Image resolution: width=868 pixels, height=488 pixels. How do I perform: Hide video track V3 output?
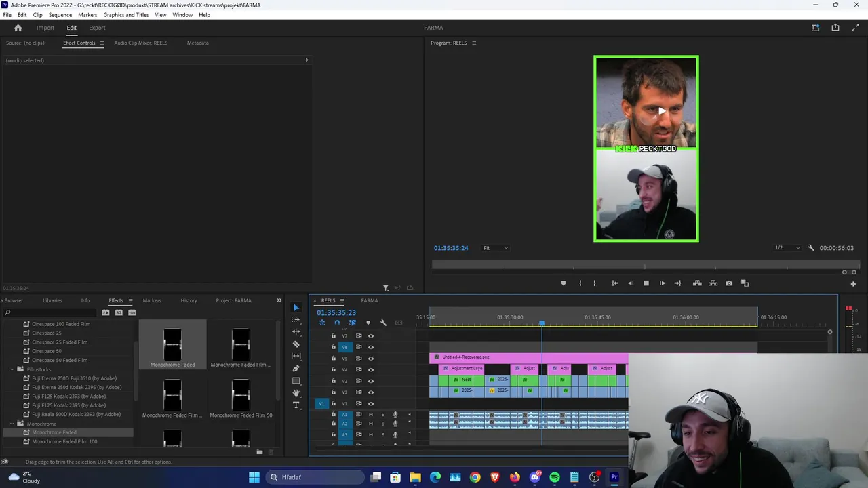point(370,381)
